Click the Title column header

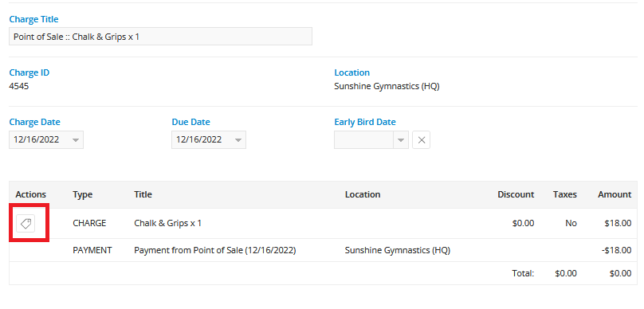[x=143, y=194]
